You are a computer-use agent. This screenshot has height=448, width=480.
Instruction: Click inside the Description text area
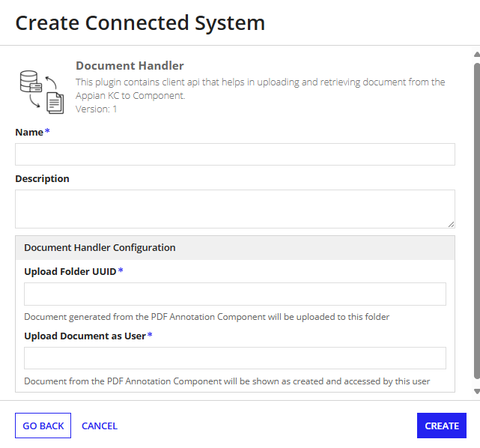click(x=234, y=208)
